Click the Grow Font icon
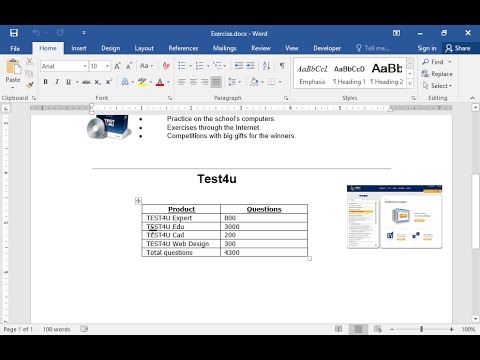The image size is (480, 360). (117, 66)
